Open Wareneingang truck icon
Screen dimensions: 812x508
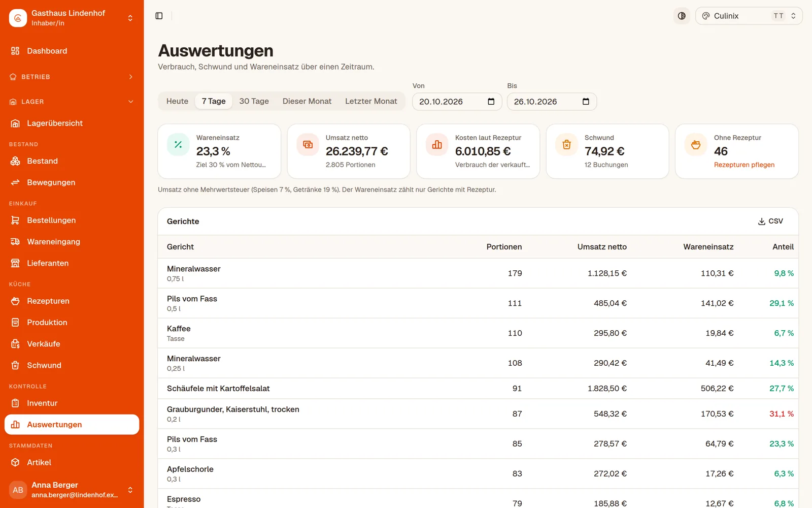(15, 242)
